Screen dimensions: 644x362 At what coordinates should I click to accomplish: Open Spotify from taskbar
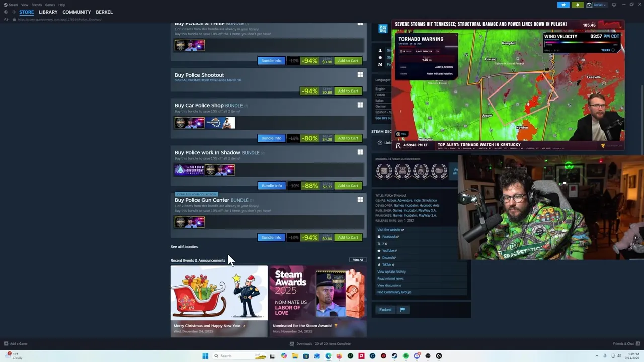pos(406,356)
